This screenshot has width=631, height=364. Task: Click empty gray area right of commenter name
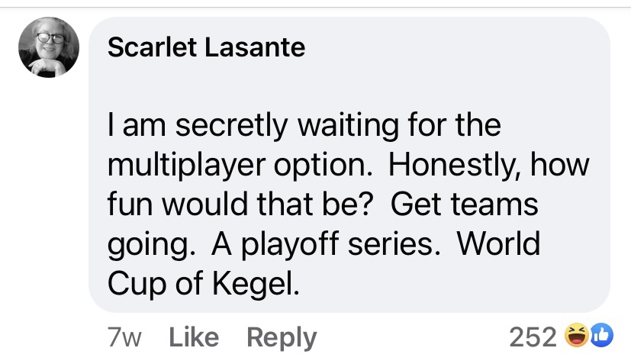point(458,48)
